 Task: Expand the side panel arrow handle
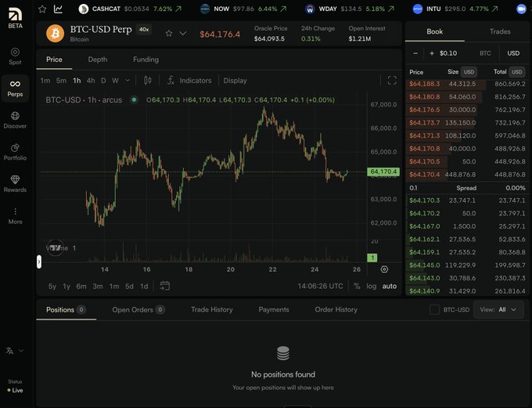pos(39,262)
